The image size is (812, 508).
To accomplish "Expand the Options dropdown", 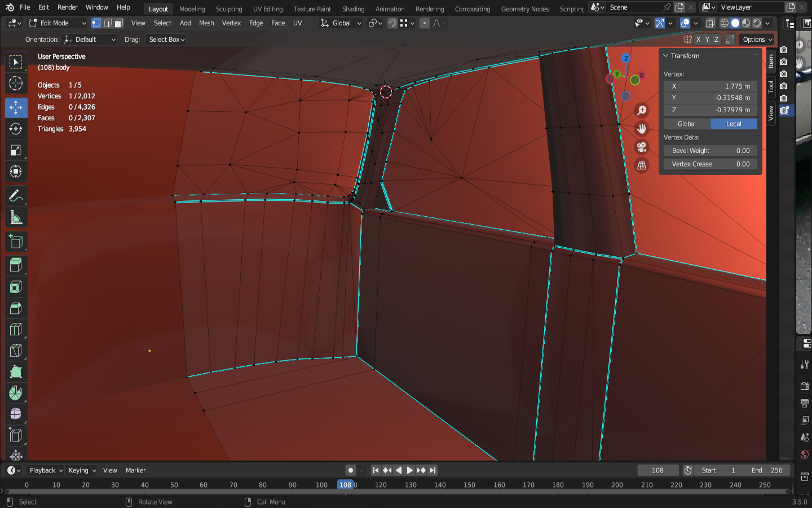I will [757, 40].
